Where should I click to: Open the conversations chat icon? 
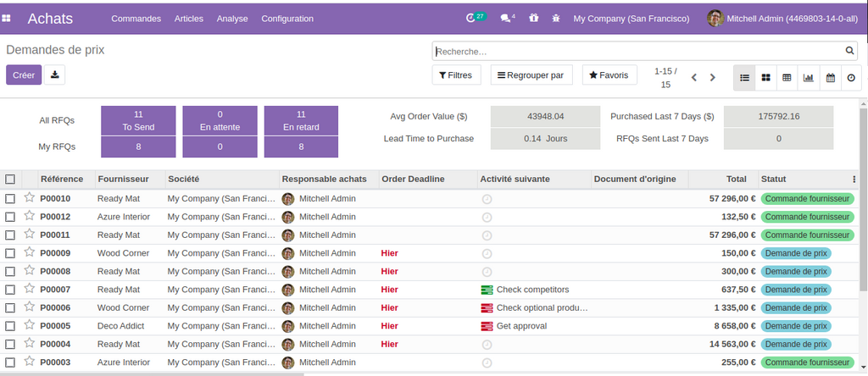(x=506, y=18)
